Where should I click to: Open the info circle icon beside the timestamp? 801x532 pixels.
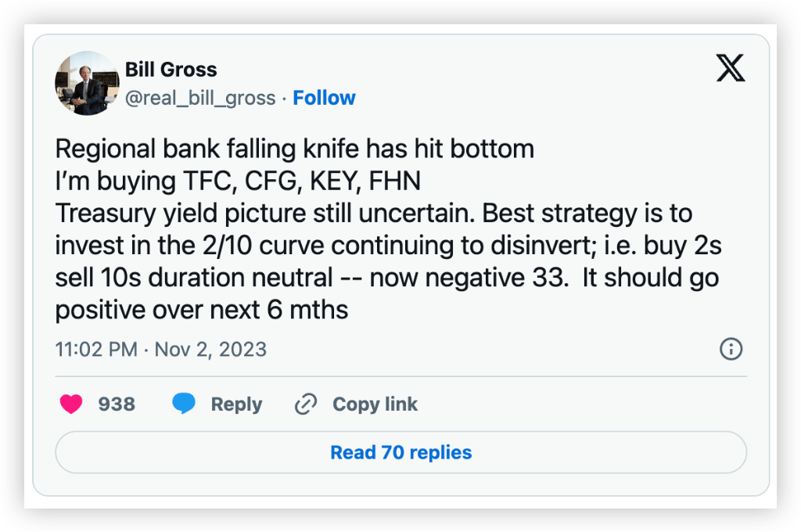coord(731,349)
